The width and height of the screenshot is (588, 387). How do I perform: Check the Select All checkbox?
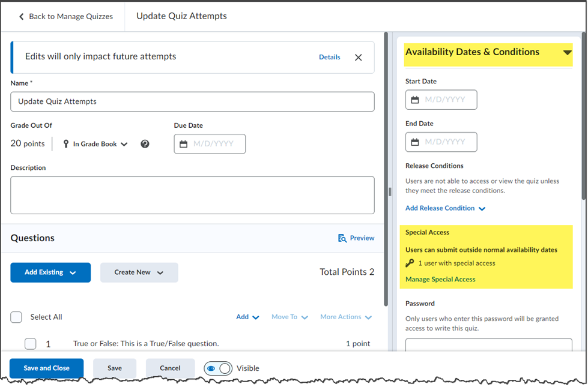pyautogui.click(x=17, y=317)
